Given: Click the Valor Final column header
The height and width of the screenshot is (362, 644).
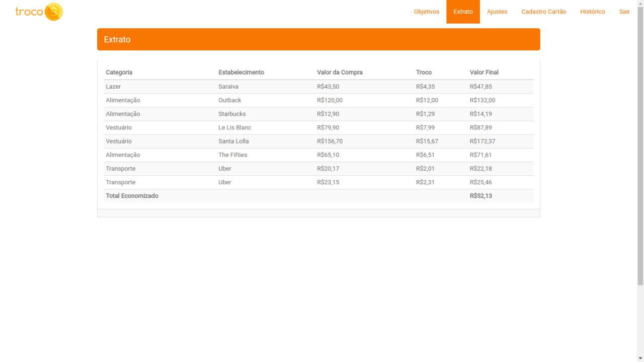Looking at the screenshot, I should tap(484, 73).
